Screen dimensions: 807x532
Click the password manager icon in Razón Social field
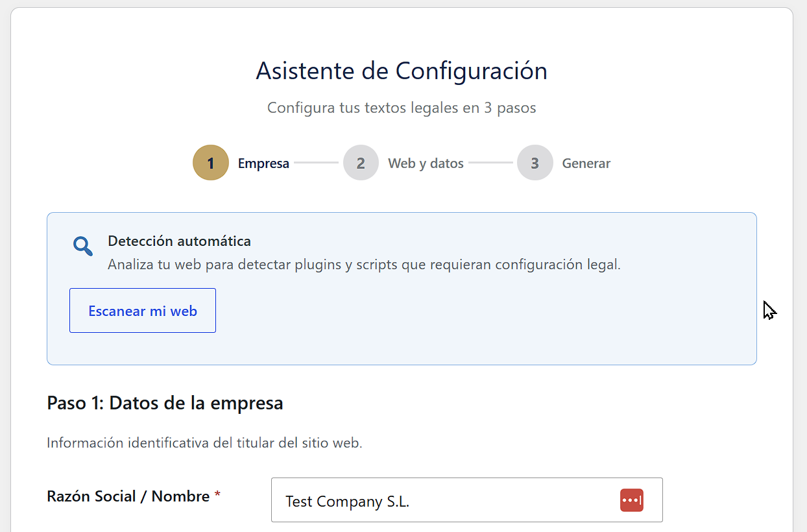(631, 500)
